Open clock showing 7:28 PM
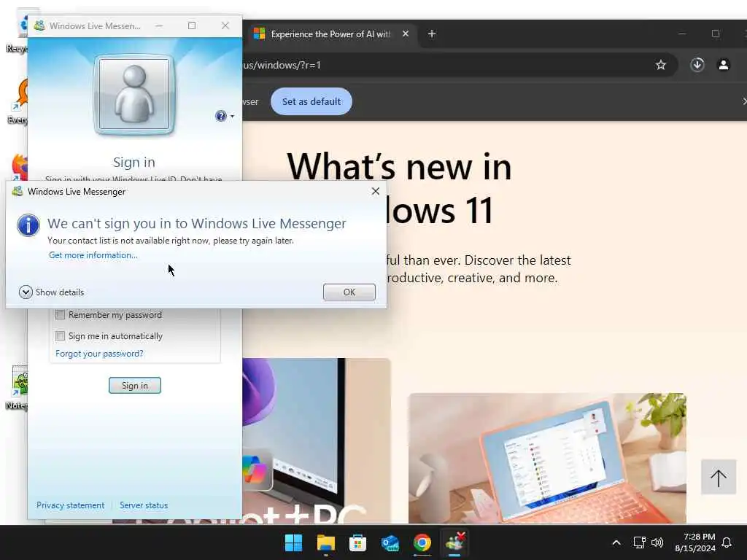Screen dimensions: 747x560 click(695, 542)
